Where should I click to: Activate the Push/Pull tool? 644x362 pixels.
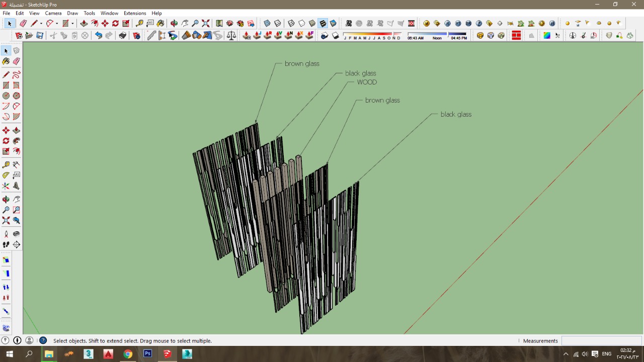84,23
